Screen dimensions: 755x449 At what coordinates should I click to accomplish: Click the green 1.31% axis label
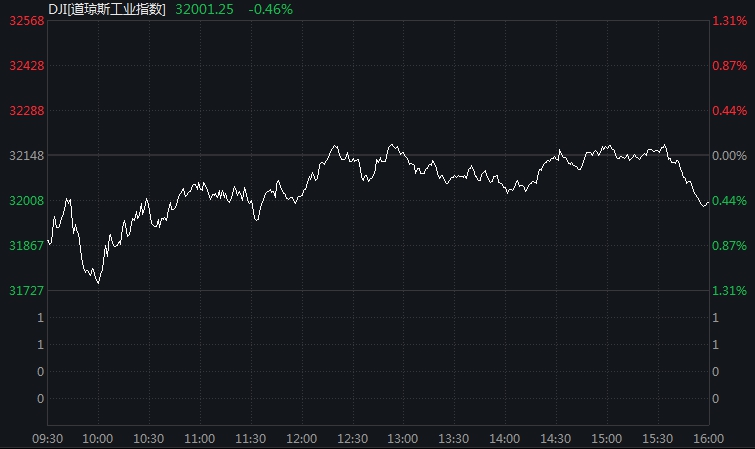pyautogui.click(x=728, y=291)
